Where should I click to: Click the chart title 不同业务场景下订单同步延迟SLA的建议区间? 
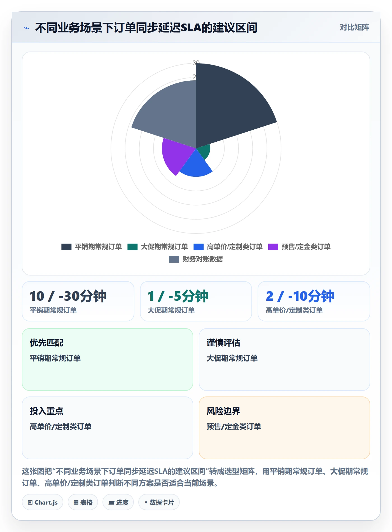146,28
